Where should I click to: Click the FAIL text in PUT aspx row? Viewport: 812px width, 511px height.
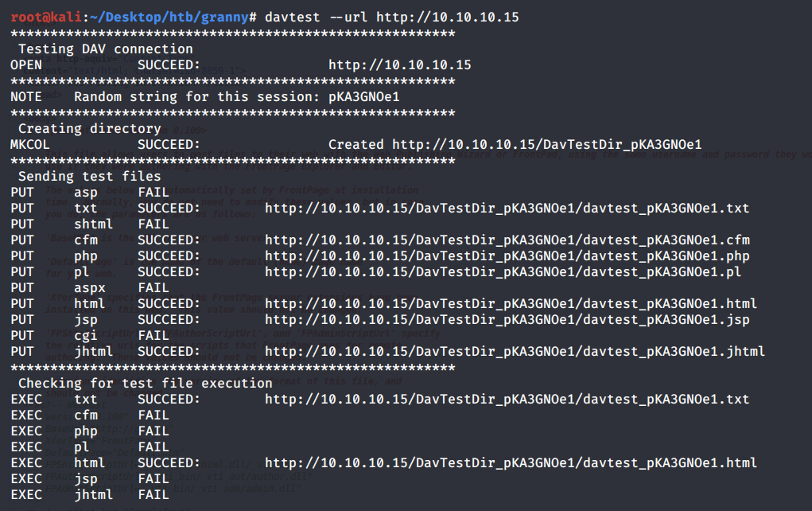153,288
